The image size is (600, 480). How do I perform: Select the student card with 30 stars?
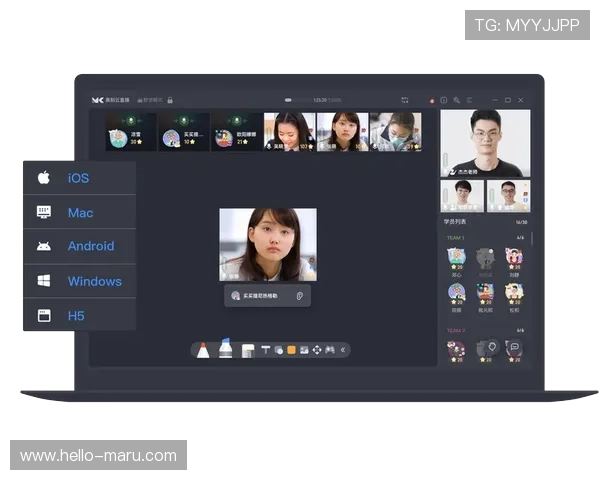(131, 132)
